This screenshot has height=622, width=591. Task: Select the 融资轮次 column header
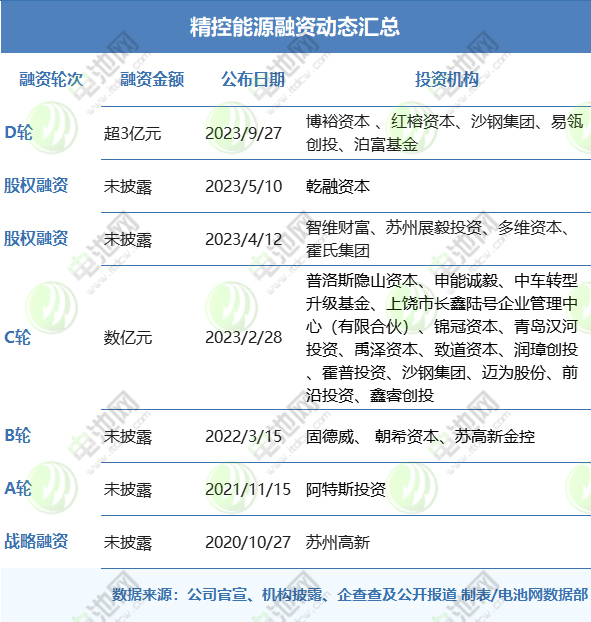(x=51, y=79)
